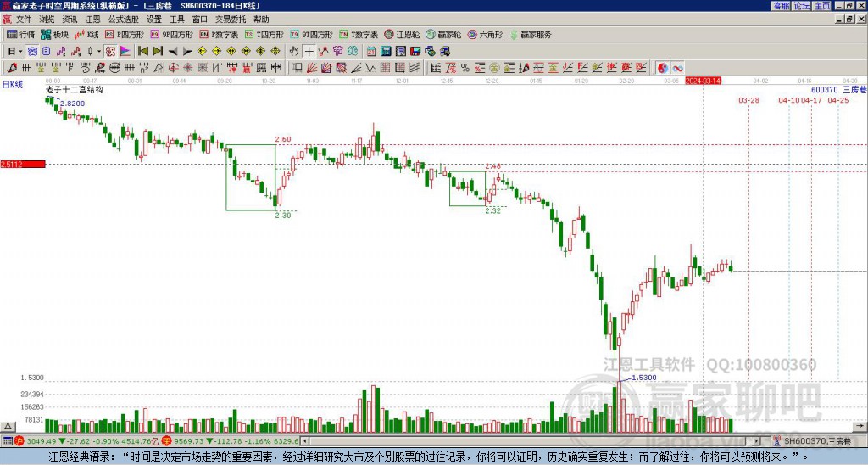Image resolution: width=868 pixels, height=465 pixels.
Task: Click the red 2.5112 price tag
Action: (x=23, y=164)
